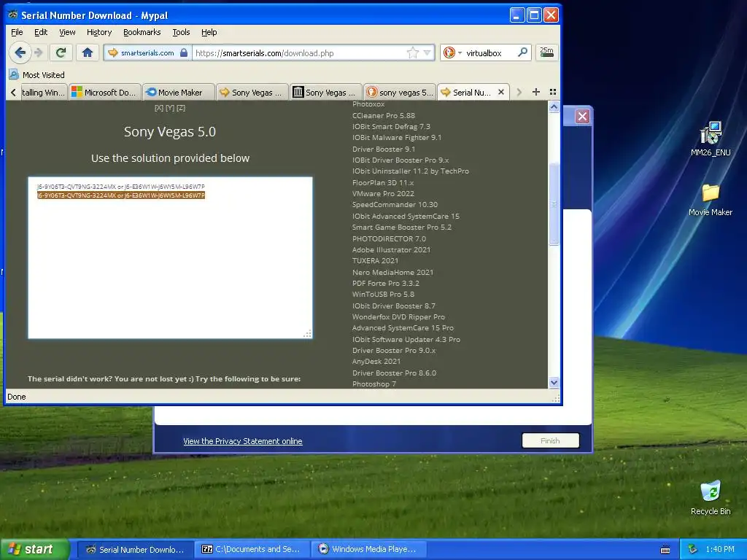
Task: Click the [X] link above title
Action: click(x=159, y=108)
